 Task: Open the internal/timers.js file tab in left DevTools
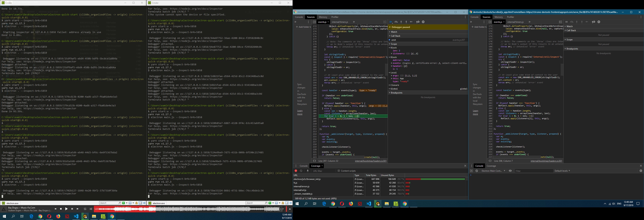[340, 22]
